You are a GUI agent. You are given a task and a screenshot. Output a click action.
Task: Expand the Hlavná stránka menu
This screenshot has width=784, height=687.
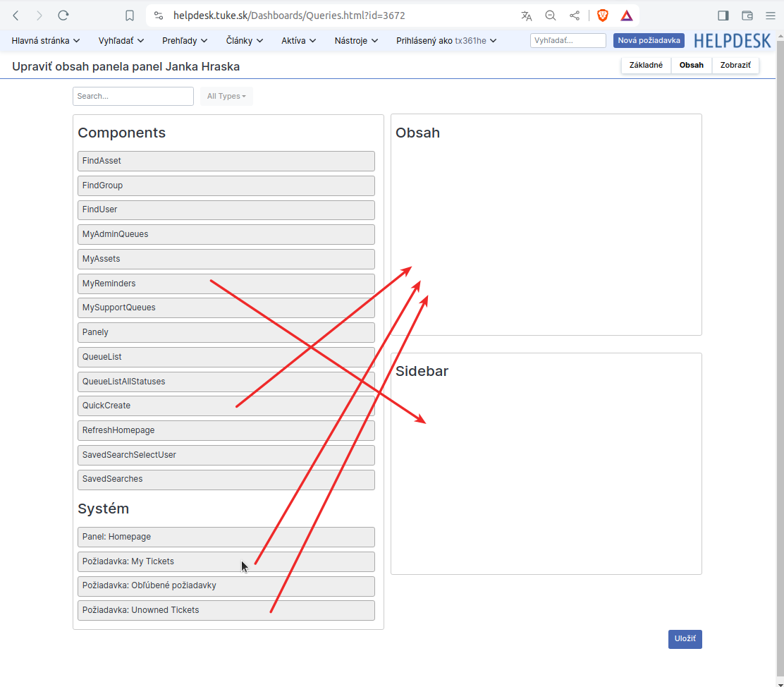click(46, 40)
